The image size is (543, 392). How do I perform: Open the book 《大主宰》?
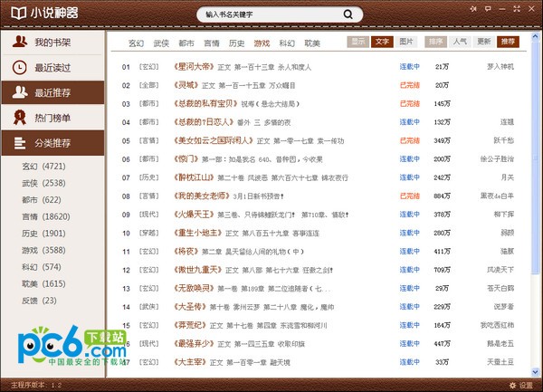[x=190, y=362]
